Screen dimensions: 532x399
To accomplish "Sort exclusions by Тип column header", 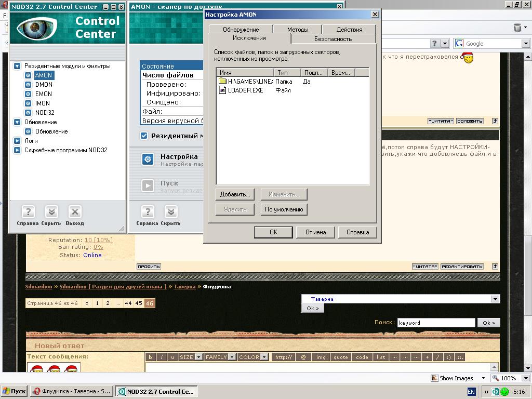I will point(287,72).
